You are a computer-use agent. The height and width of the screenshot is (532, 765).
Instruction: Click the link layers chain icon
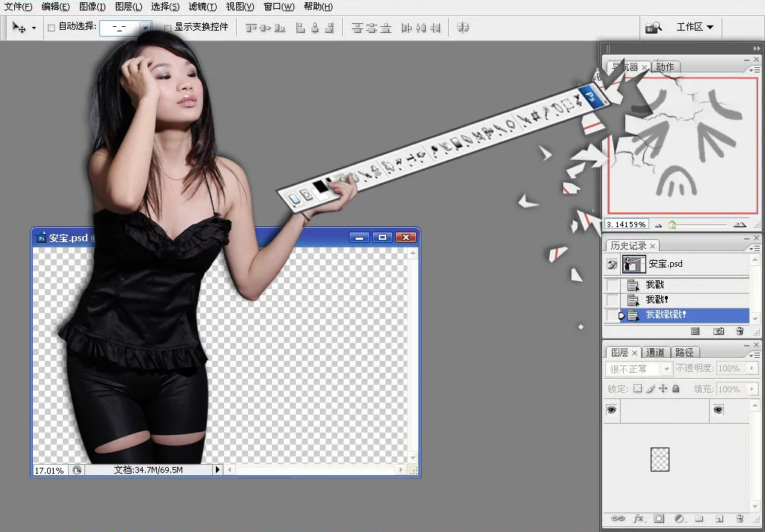pyautogui.click(x=618, y=519)
